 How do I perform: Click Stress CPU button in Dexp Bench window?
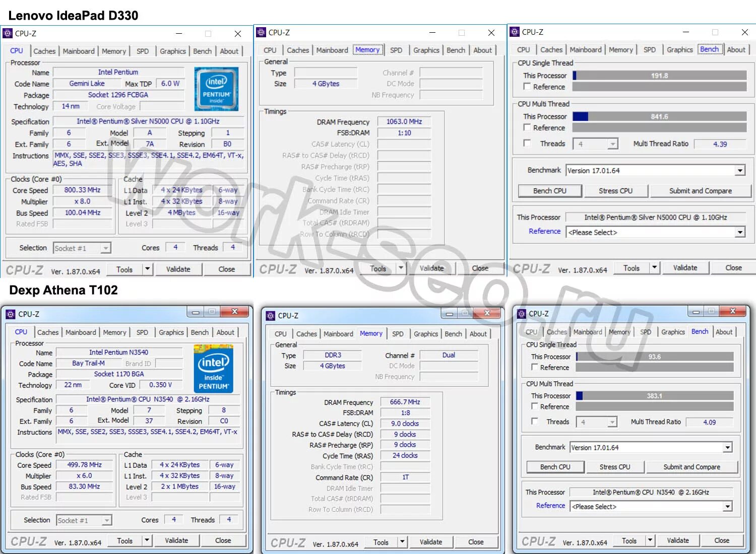point(615,467)
